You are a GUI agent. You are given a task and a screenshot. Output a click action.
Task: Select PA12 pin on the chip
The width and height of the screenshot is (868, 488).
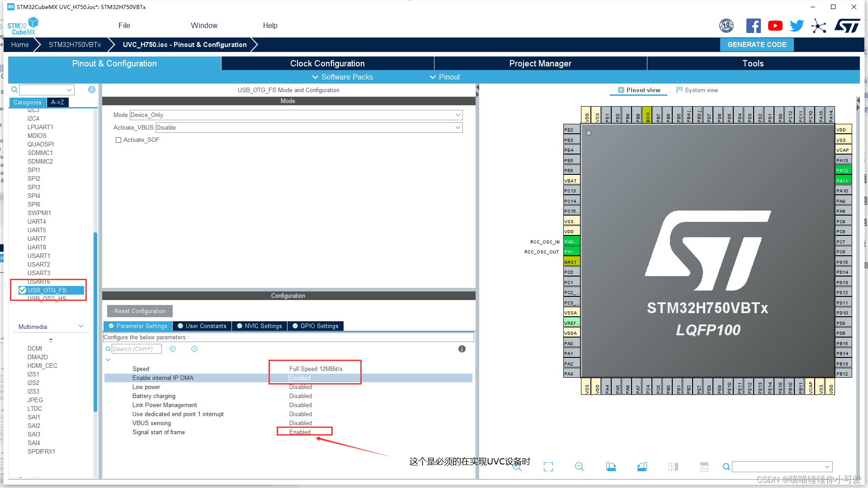tap(843, 170)
